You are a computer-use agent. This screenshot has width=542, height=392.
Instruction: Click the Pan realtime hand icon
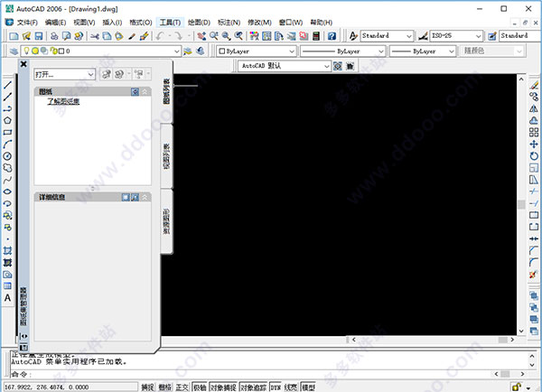click(201, 35)
